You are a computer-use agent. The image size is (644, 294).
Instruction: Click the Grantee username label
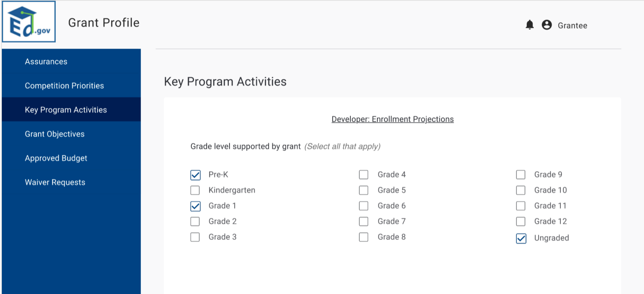pos(572,26)
